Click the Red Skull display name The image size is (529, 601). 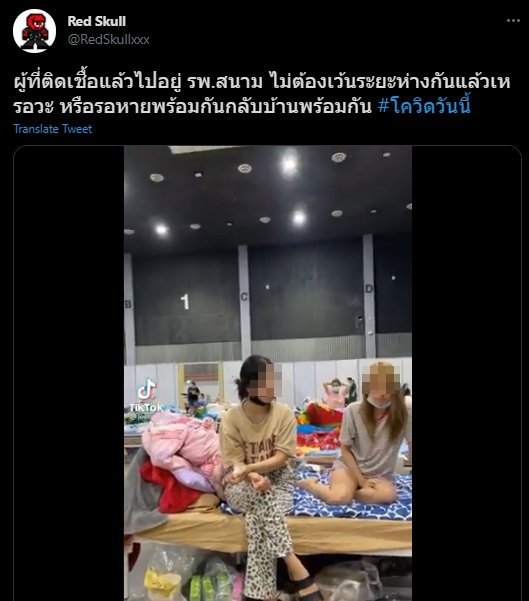97,21
